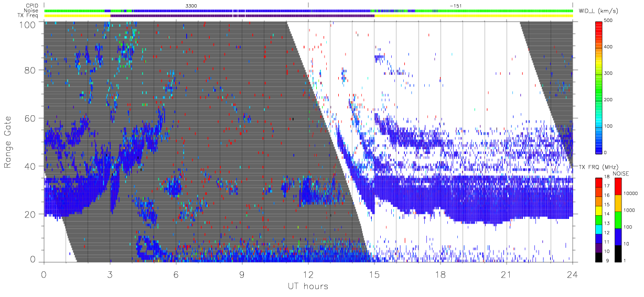Click the 12 tick label on the UT hours axis
The width and height of the screenshot is (644, 297).
pos(308,274)
